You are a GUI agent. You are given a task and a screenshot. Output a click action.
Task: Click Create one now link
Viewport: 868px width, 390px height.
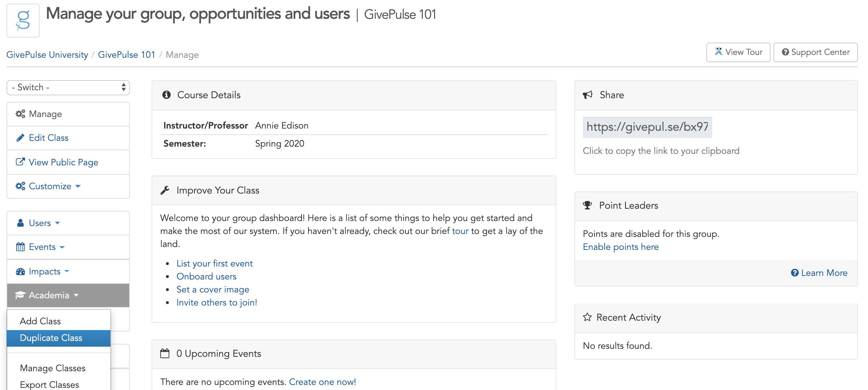coord(322,382)
